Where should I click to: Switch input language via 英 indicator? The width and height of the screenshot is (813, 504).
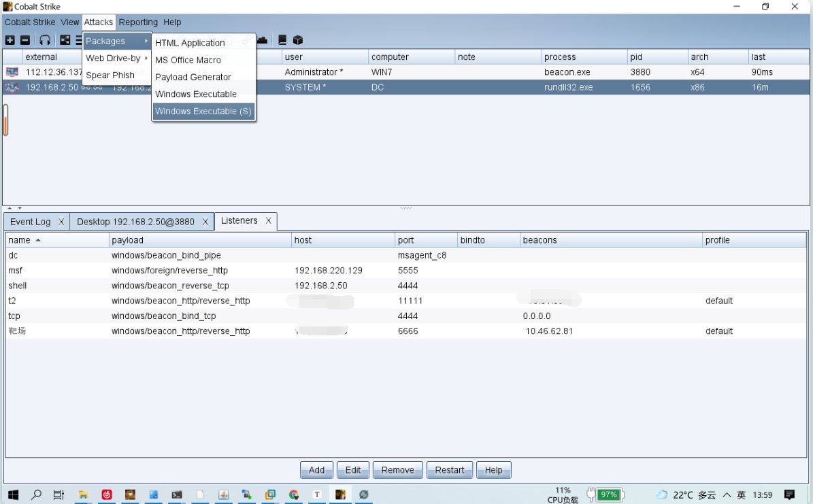(x=742, y=494)
